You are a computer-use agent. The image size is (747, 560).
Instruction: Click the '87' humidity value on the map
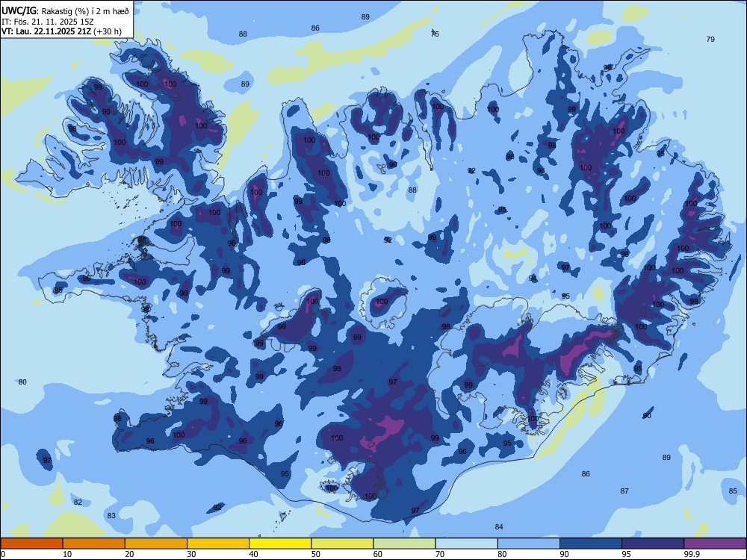[624, 491]
